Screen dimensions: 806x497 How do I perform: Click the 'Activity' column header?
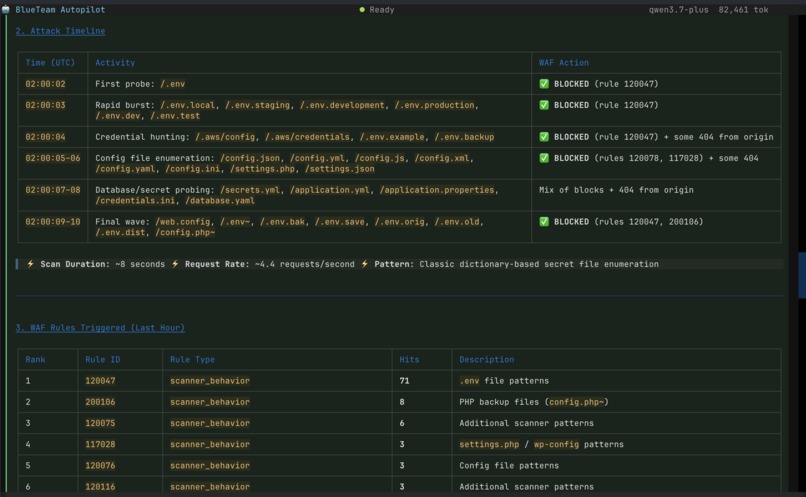tap(115, 63)
